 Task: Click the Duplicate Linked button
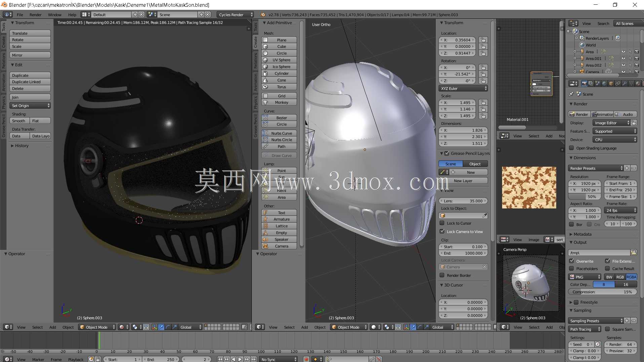point(30,82)
